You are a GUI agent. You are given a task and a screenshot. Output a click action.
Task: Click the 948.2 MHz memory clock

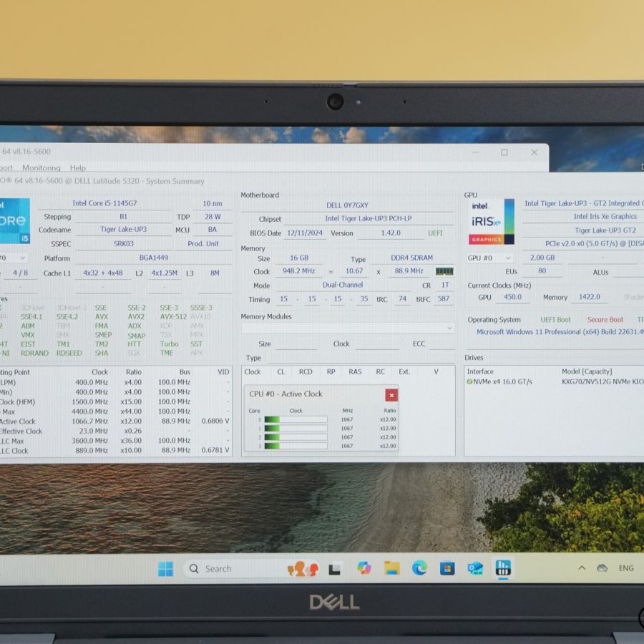coord(298,271)
